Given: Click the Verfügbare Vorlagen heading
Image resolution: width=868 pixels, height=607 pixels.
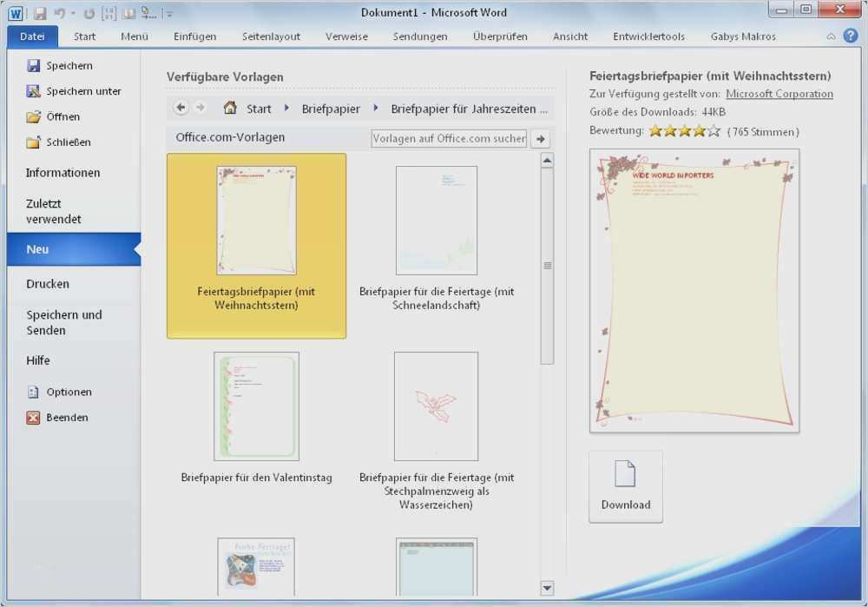Looking at the screenshot, I should (x=225, y=77).
